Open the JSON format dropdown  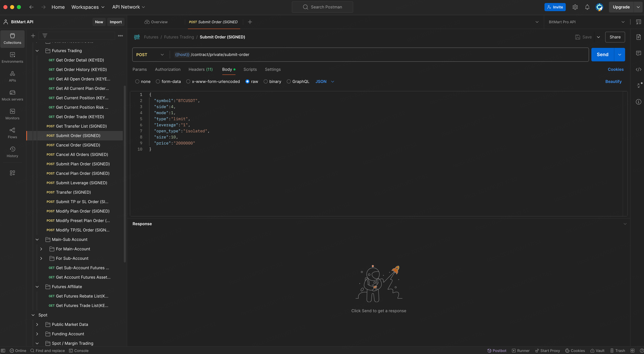(325, 81)
